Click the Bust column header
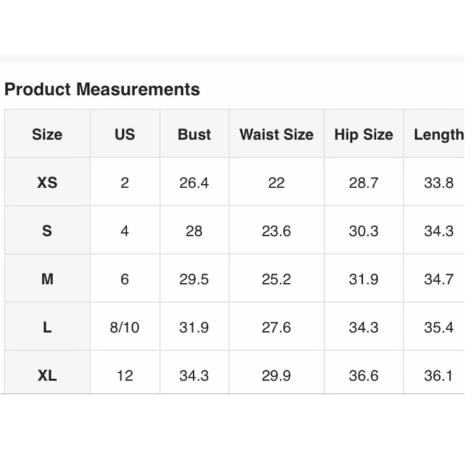 pos(194,134)
